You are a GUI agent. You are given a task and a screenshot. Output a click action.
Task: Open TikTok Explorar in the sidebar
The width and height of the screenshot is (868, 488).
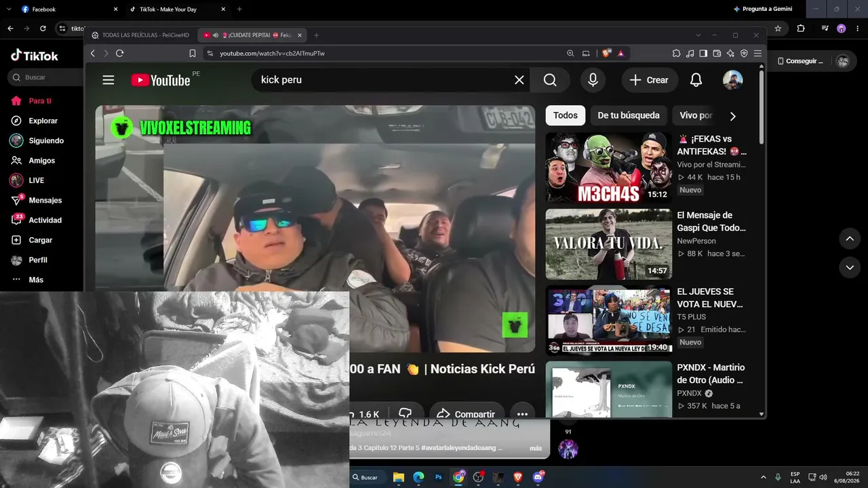pyautogui.click(x=42, y=121)
